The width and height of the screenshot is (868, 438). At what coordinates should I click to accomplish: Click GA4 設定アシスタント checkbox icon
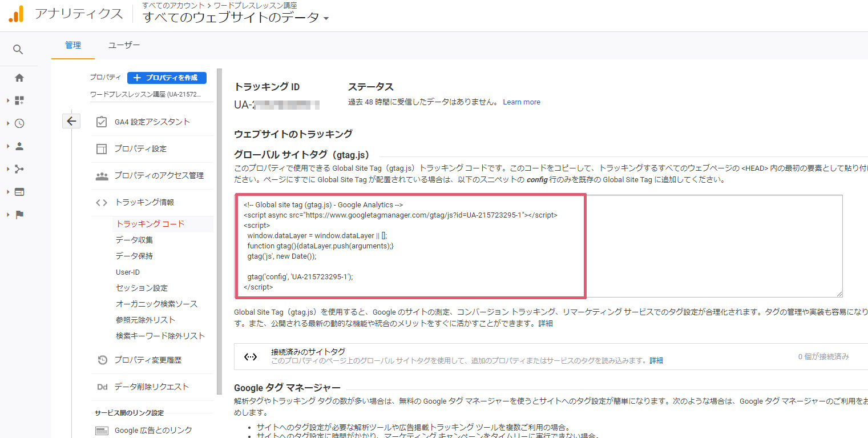coord(102,122)
